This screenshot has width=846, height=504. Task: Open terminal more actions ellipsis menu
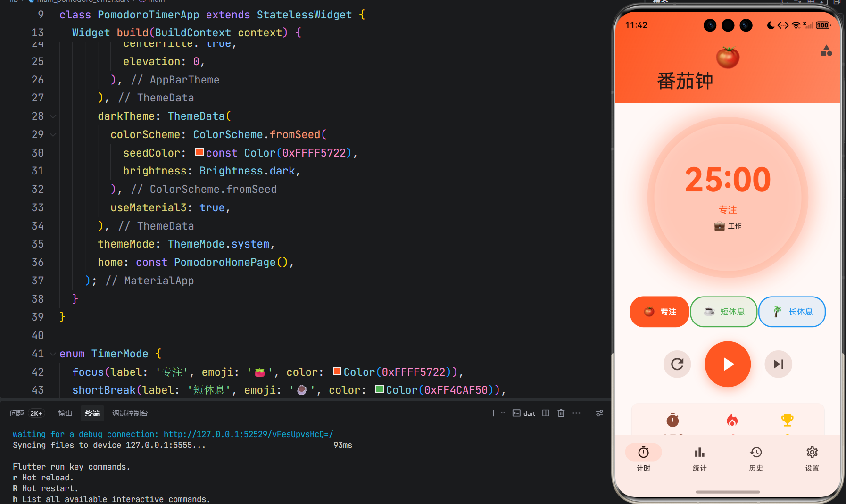point(576,413)
